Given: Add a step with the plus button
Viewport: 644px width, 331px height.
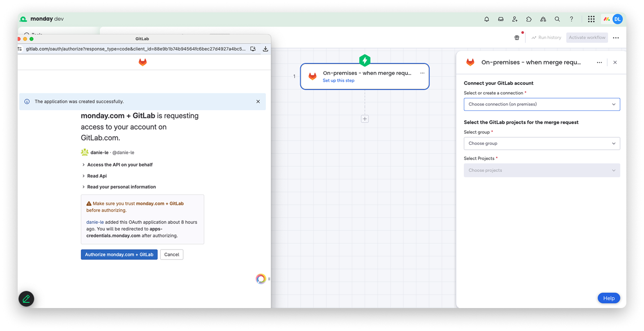Looking at the screenshot, I should (365, 119).
